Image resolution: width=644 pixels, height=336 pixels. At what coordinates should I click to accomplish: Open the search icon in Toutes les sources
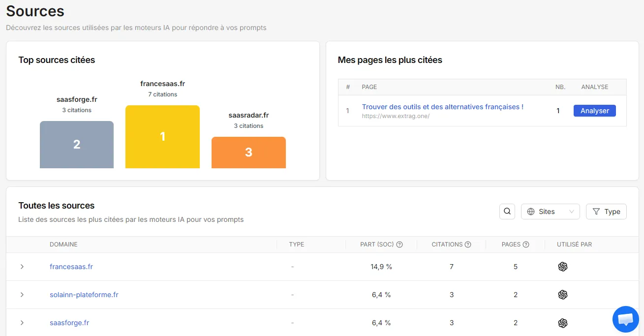[x=507, y=212]
